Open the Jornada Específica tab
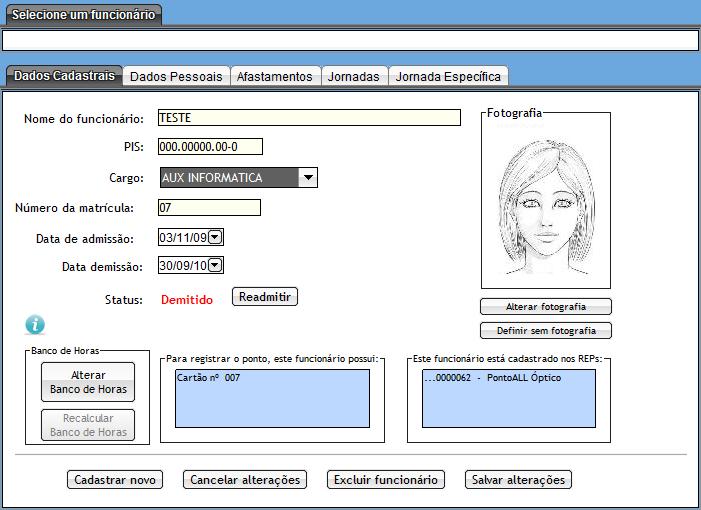 (x=448, y=76)
